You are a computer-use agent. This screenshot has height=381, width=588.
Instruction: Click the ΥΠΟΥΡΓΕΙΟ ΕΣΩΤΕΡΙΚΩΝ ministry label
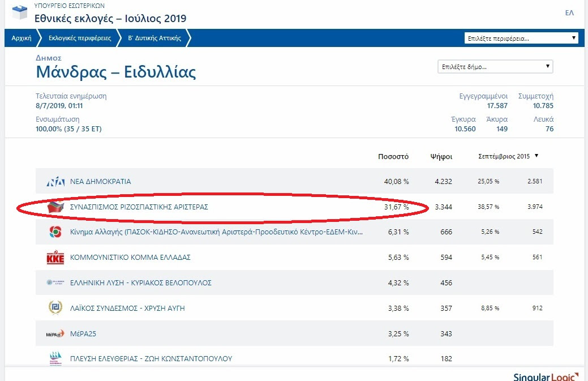pyautogui.click(x=70, y=6)
